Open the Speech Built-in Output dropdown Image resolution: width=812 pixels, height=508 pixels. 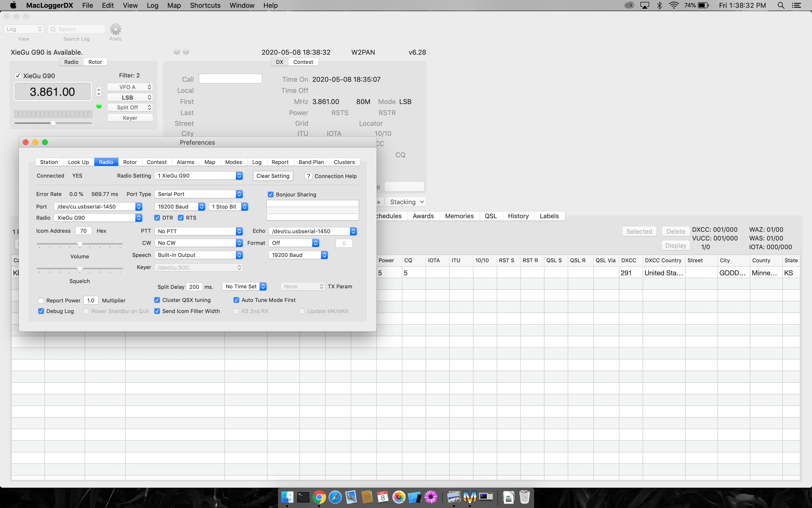[199, 255]
